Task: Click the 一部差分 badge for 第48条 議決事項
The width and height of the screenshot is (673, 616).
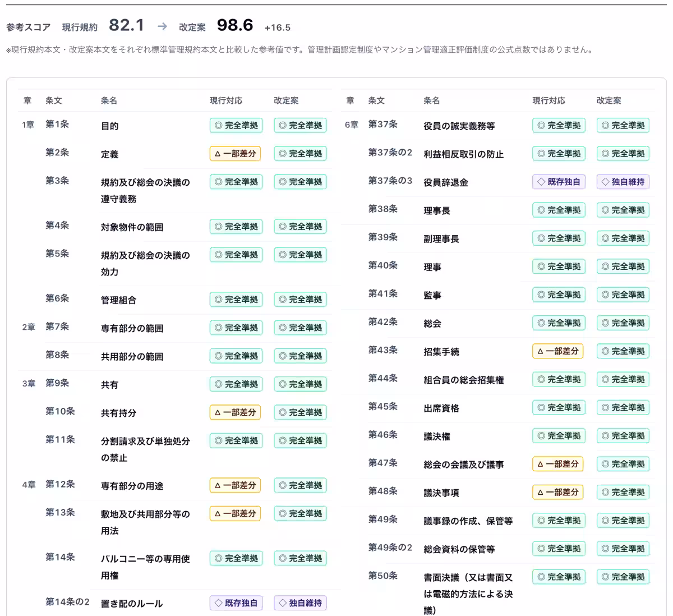Action: 557,492
